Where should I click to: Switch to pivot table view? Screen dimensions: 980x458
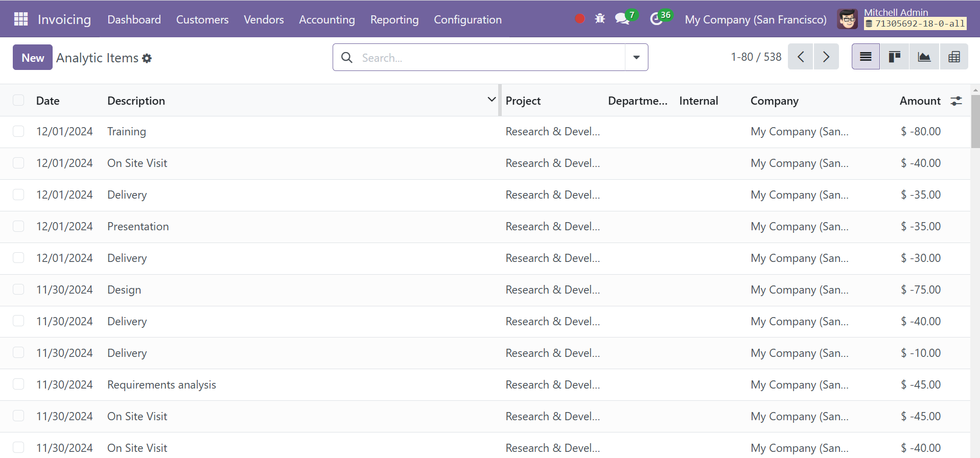pos(953,57)
